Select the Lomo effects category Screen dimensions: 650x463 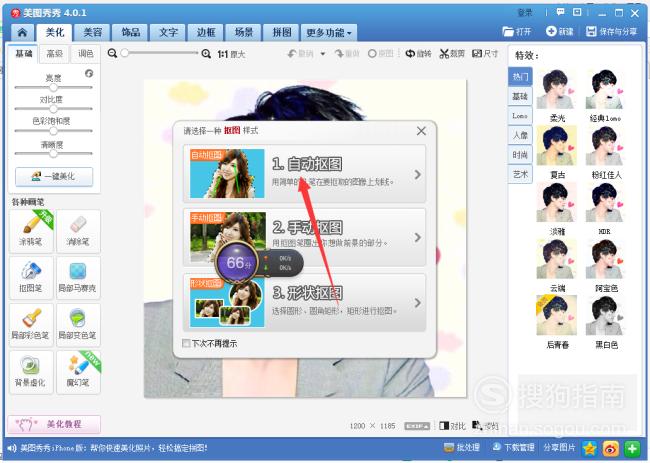pos(520,116)
